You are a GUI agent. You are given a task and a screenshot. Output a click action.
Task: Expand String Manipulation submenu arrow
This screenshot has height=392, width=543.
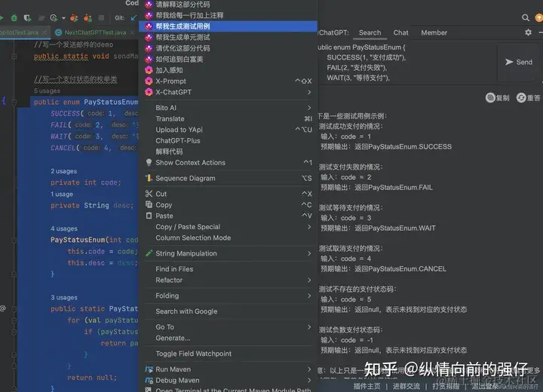(309, 253)
